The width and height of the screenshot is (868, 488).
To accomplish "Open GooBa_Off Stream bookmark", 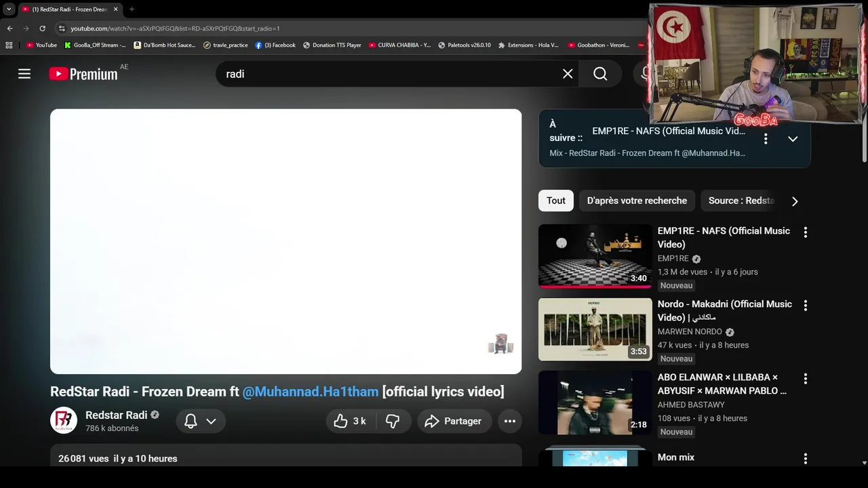I will tap(95, 45).
